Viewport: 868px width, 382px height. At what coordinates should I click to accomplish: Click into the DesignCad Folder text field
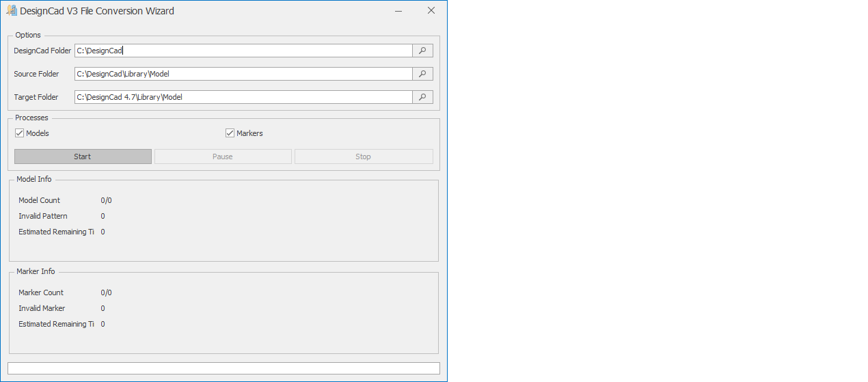[x=243, y=51]
